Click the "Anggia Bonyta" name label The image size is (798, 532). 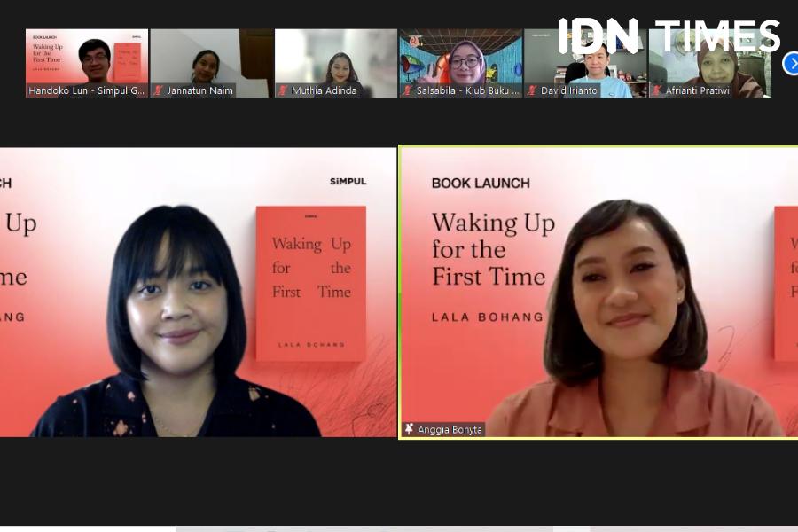(450, 430)
